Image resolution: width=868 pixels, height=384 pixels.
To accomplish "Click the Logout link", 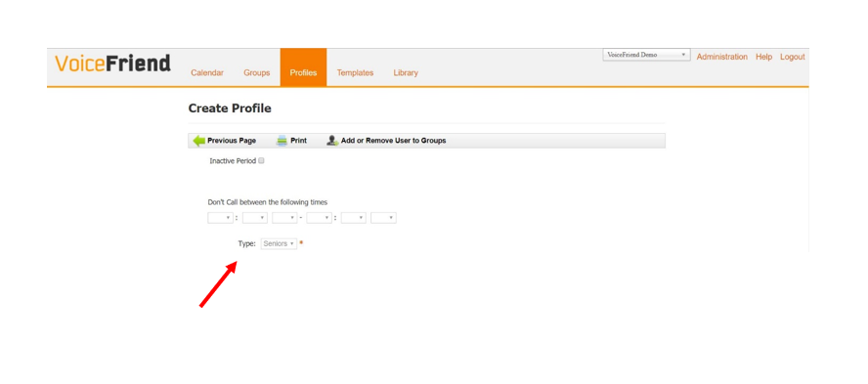I will [793, 57].
